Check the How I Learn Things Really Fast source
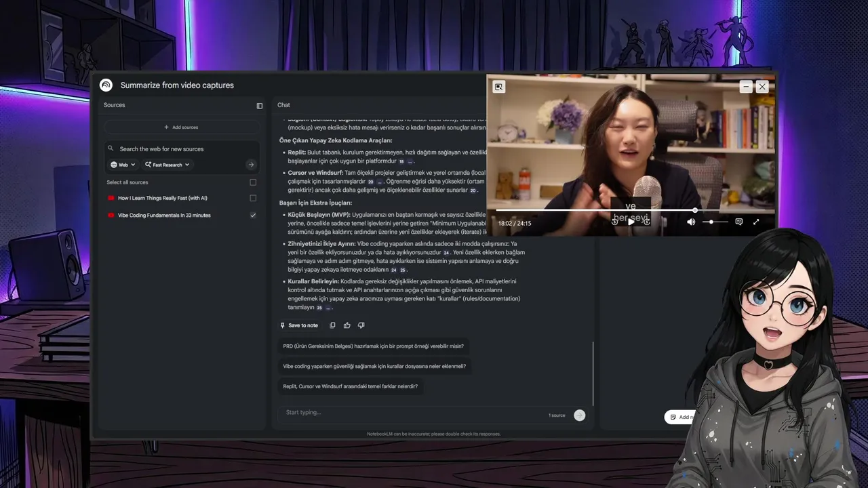Screen dimensions: 868x488 pyautogui.click(x=253, y=198)
